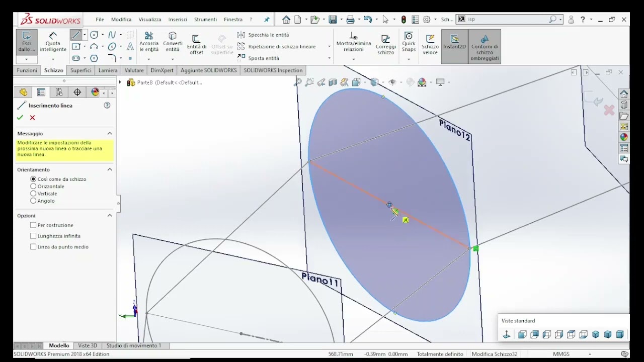Open Quick Snaps dropdown arrow
This screenshot has height=362, width=644.
click(x=409, y=59)
